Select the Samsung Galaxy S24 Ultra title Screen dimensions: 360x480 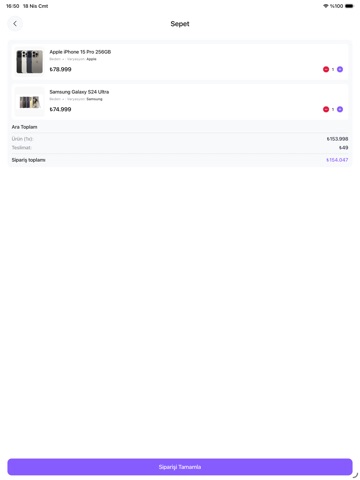pyautogui.click(x=79, y=92)
